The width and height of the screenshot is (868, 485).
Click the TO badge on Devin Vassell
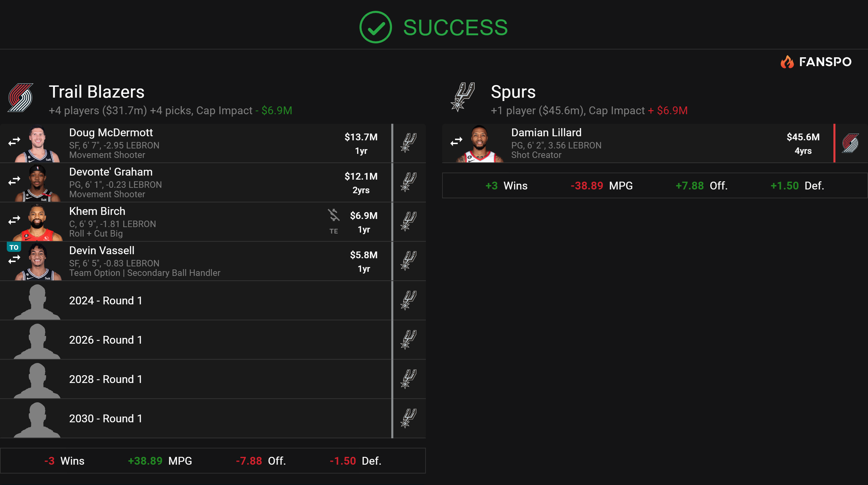14,247
